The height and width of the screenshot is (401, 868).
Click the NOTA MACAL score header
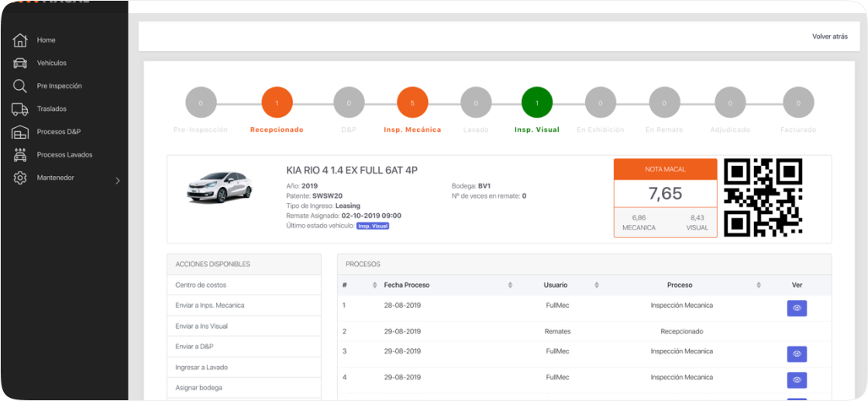pyautogui.click(x=666, y=169)
